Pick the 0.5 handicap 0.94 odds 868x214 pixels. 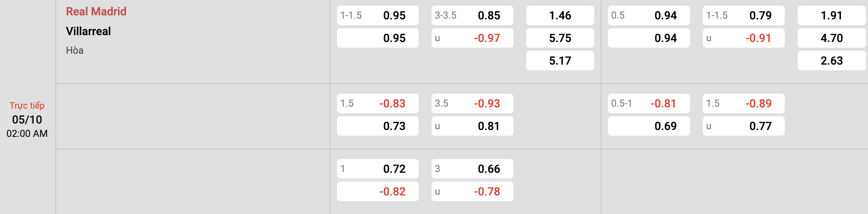648,15
